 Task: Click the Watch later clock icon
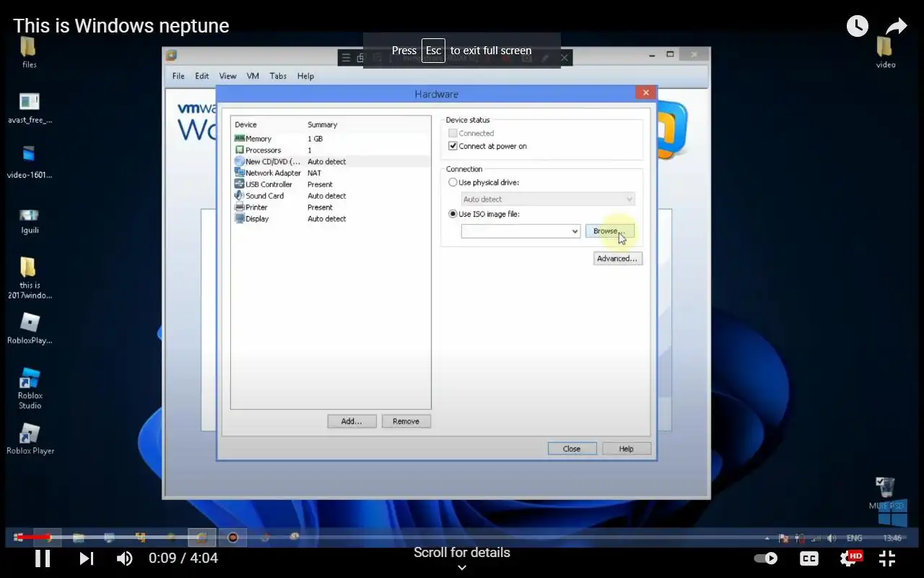pos(858,26)
